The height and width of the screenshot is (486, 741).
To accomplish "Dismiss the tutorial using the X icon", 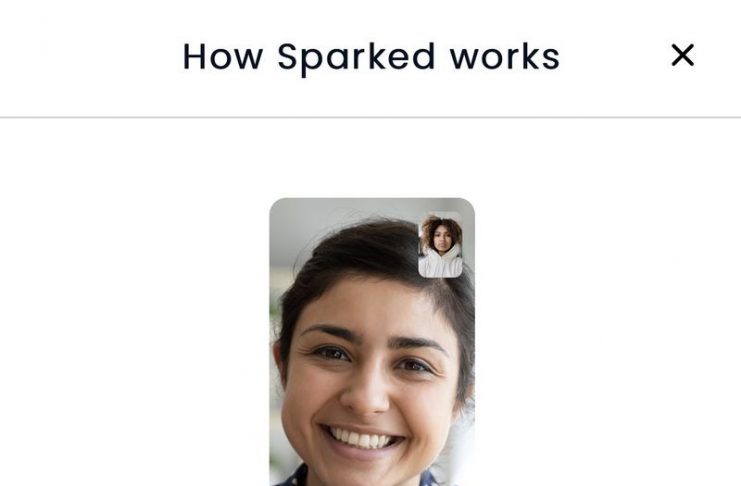I will coord(682,55).
